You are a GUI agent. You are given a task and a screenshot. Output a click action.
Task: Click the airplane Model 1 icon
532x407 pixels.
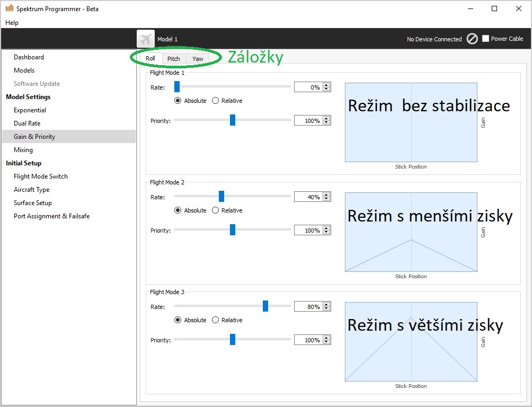[146, 39]
